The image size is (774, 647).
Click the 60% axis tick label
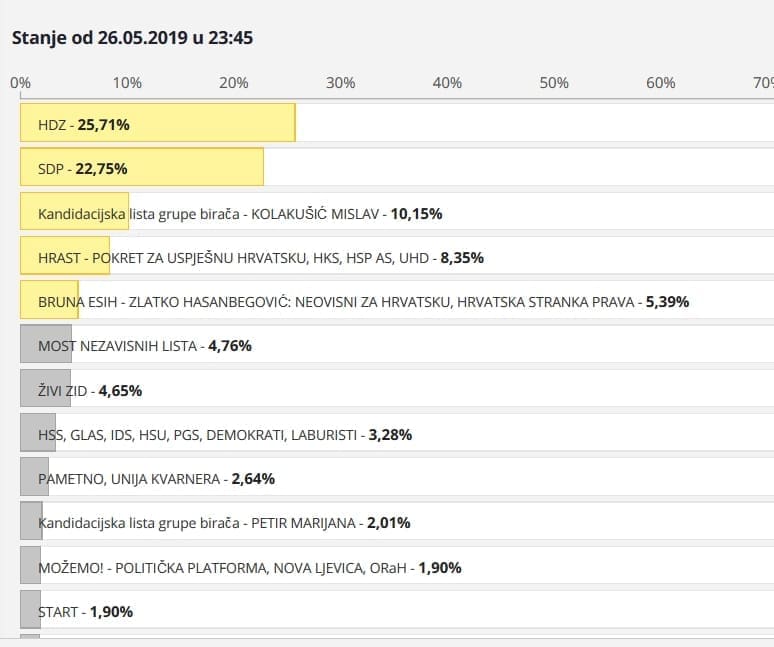(661, 83)
